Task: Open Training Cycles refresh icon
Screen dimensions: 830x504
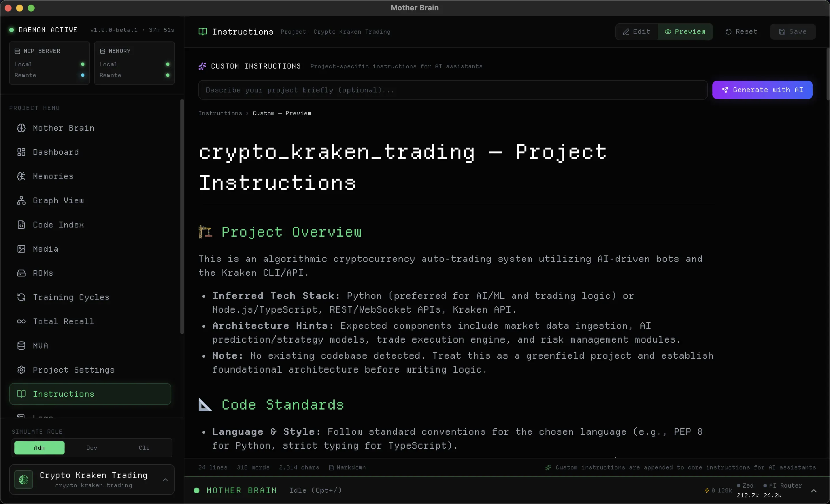Action: (21, 297)
